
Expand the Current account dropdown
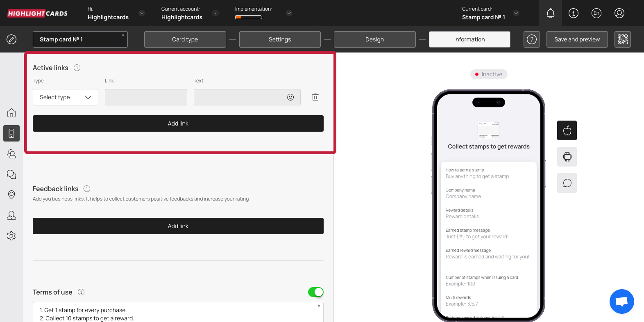coord(215,13)
